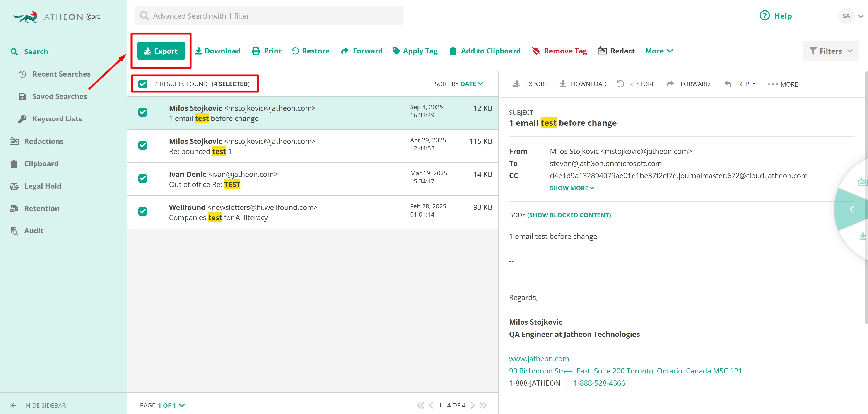Click the sender address in the From field
The height and width of the screenshot is (414, 868).
pos(621,151)
